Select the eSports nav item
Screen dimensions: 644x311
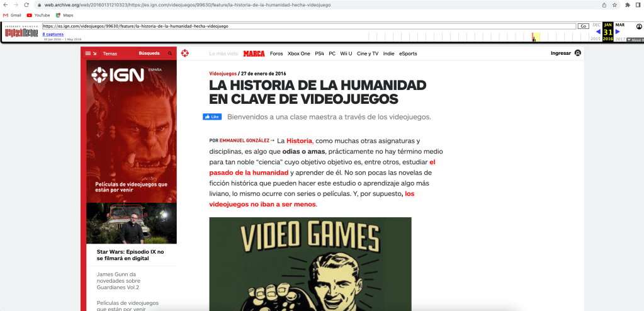[408, 54]
